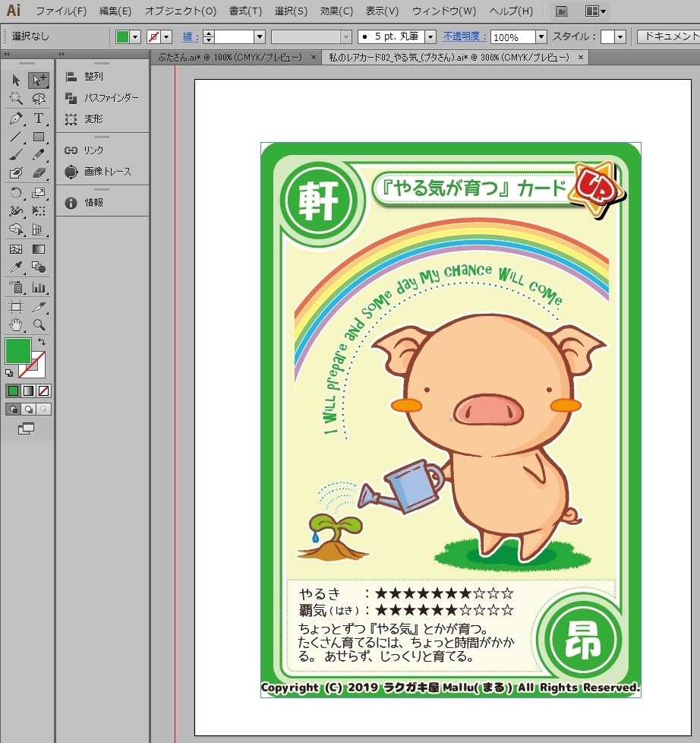This screenshot has height=743, width=700.
Task: Select the Type tool
Action: point(39,119)
